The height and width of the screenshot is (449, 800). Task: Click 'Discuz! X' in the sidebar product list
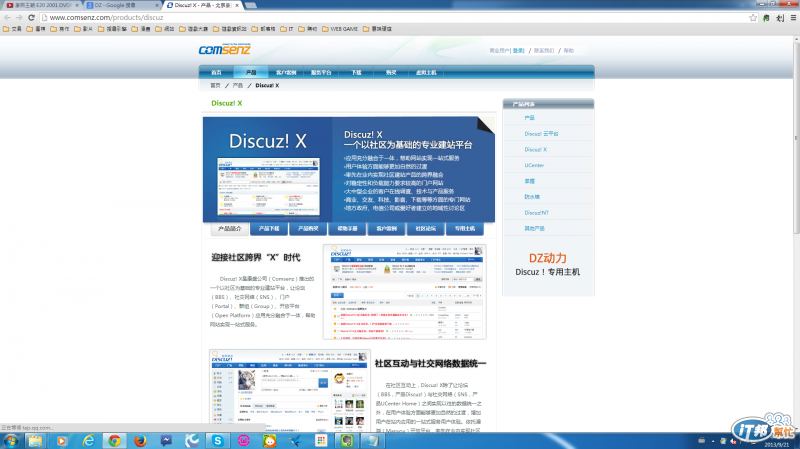click(536, 149)
